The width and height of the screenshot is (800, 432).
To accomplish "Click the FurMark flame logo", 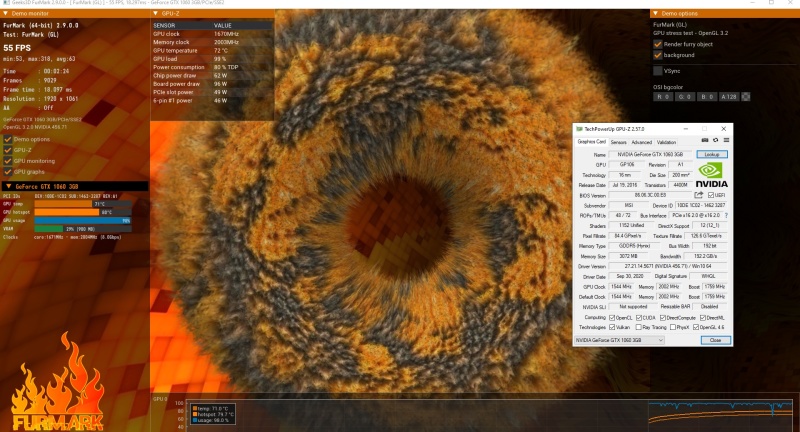I will coord(57,383).
